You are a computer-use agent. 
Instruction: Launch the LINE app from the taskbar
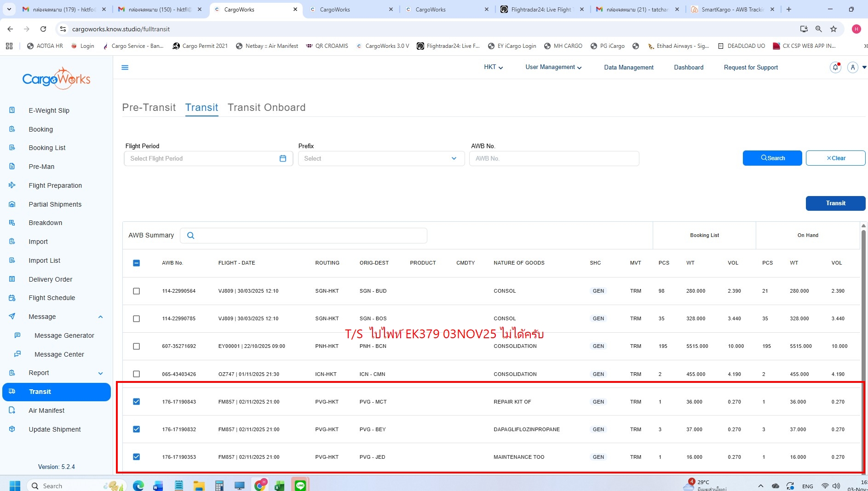[300, 485]
